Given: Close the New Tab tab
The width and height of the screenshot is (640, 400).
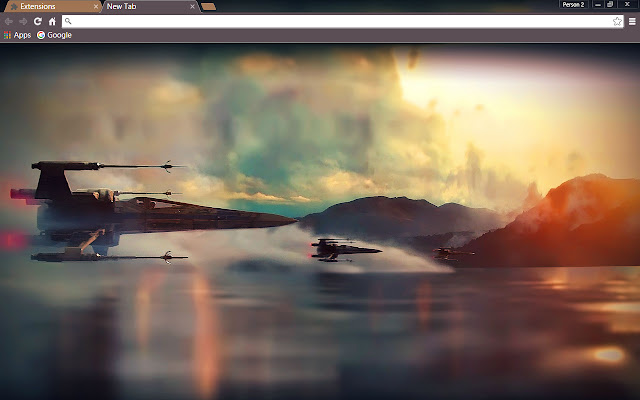Looking at the screenshot, I should pos(192,7).
